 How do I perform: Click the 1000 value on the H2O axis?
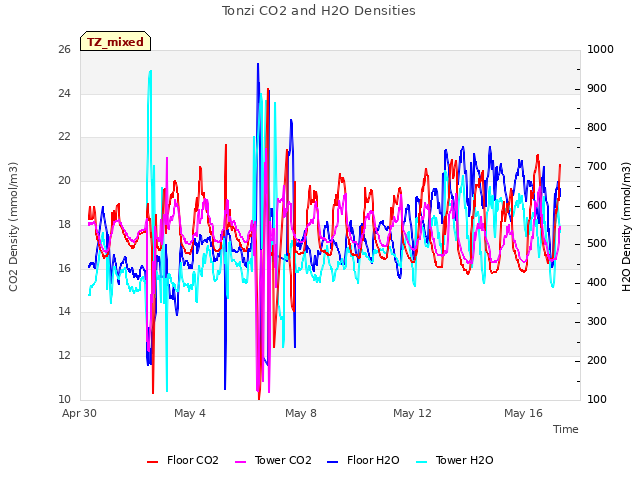[600, 49]
